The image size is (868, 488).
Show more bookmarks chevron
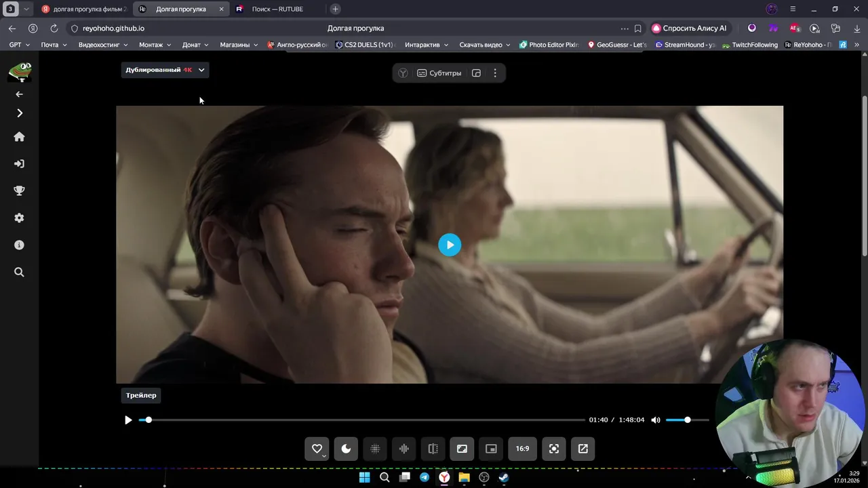(857, 45)
